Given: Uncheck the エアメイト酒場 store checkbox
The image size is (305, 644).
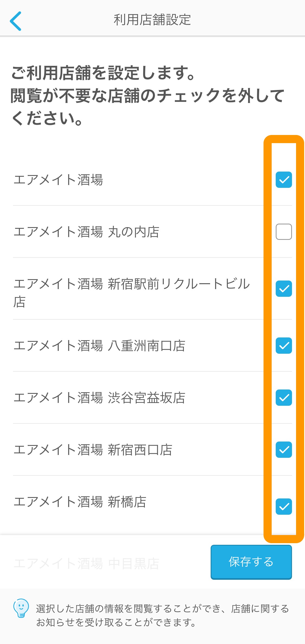Looking at the screenshot, I should (284, 180).
